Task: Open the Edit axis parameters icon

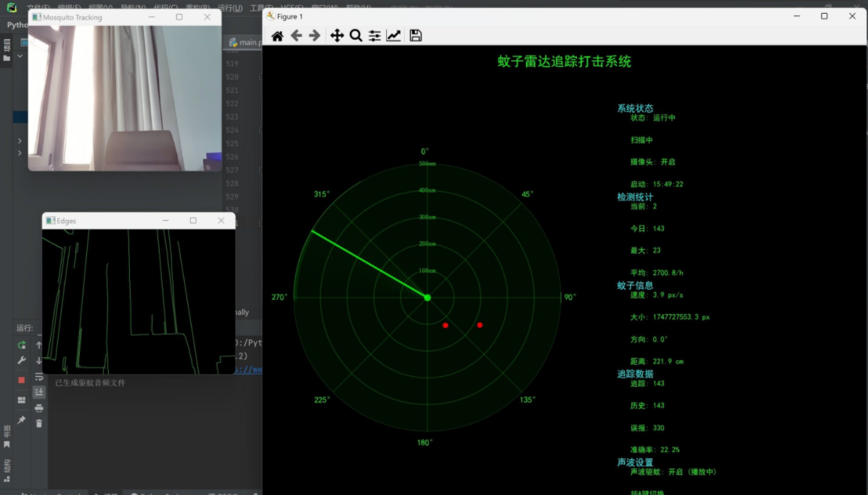Action: 393,36
